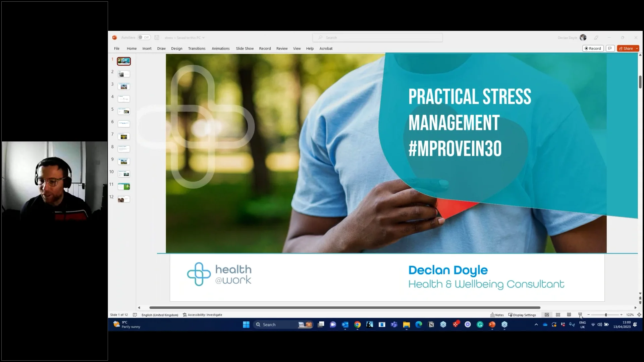Open the Comments pane icon
The height and width of the screenshot is (362, 644).
(x=610, y=48)
